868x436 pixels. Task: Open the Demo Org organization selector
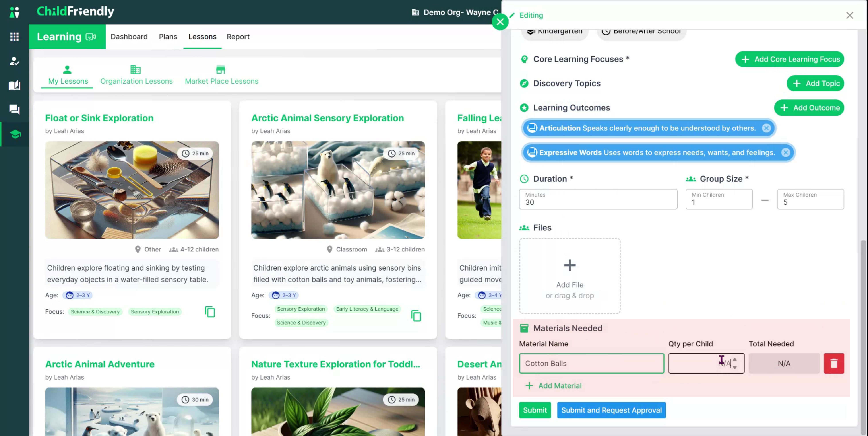[x=455, y=12]
